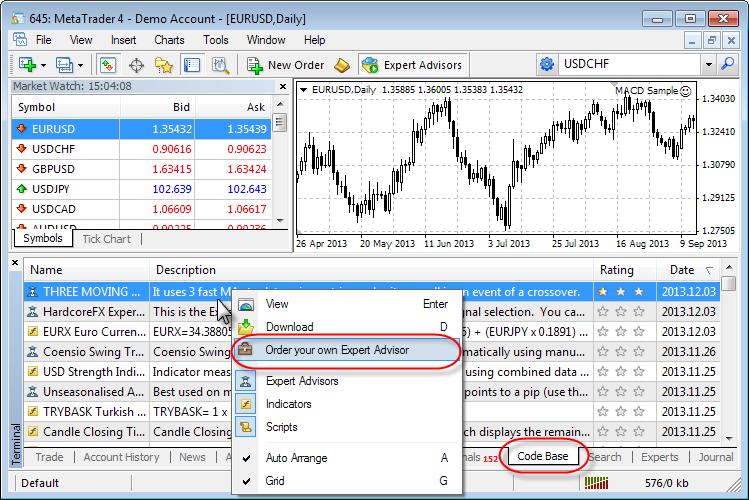The height and width of the screenshot is (500, 749).
Task: Click the USDCHF down-arrow symbol icon
Action: [21, 149]
